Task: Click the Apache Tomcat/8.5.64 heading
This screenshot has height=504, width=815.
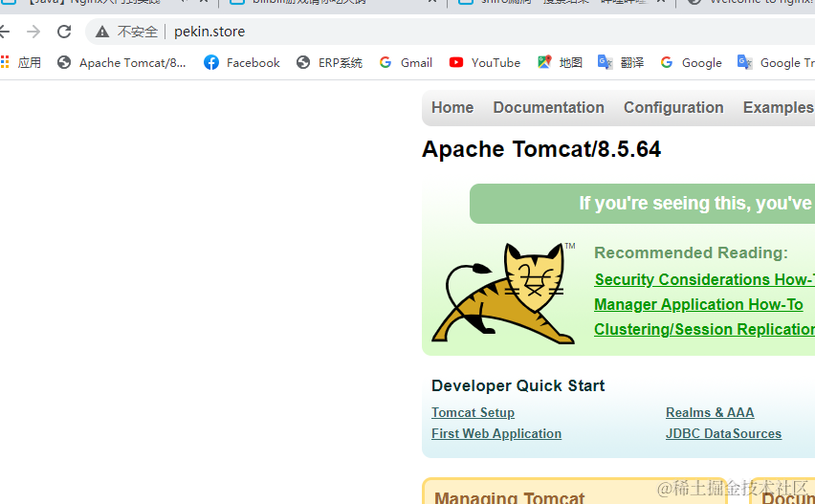Action: click(541, 149)
